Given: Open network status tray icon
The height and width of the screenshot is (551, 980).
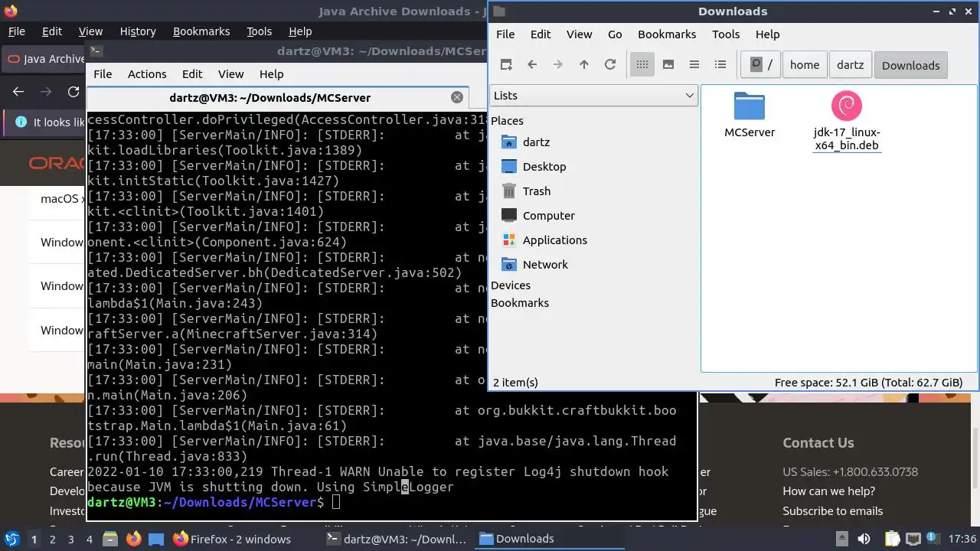Looking at the screenshot, I should point(914,539).
